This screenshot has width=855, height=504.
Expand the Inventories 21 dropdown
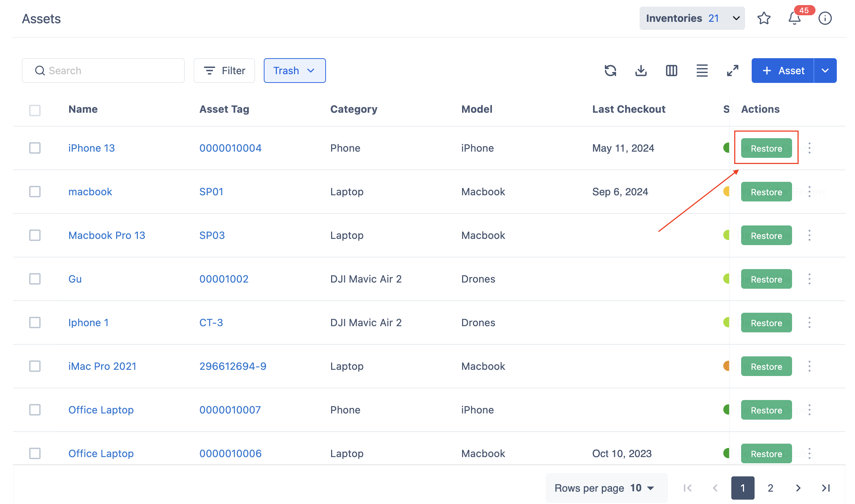coord(692,18)
